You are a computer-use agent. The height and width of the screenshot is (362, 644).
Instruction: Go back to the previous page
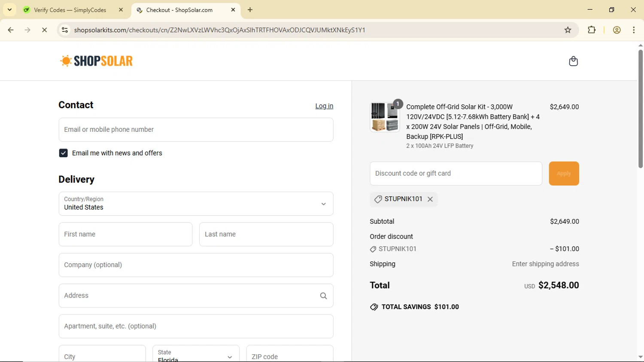[x=11, y=30]
